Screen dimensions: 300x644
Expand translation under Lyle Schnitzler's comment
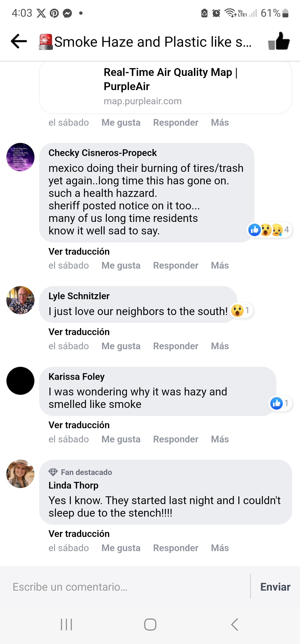point(79,332)
